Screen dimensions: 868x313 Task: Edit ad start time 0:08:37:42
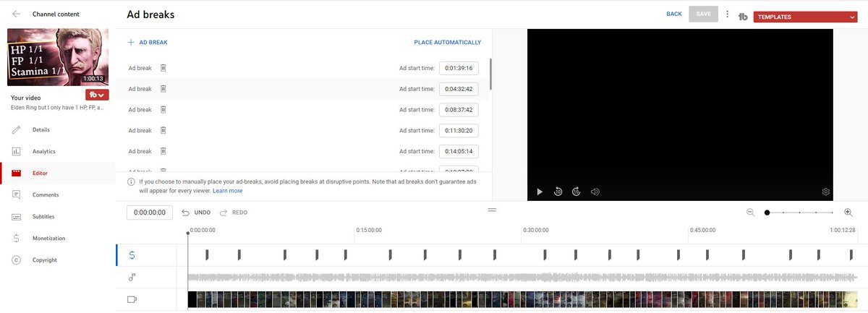[459, 110]
